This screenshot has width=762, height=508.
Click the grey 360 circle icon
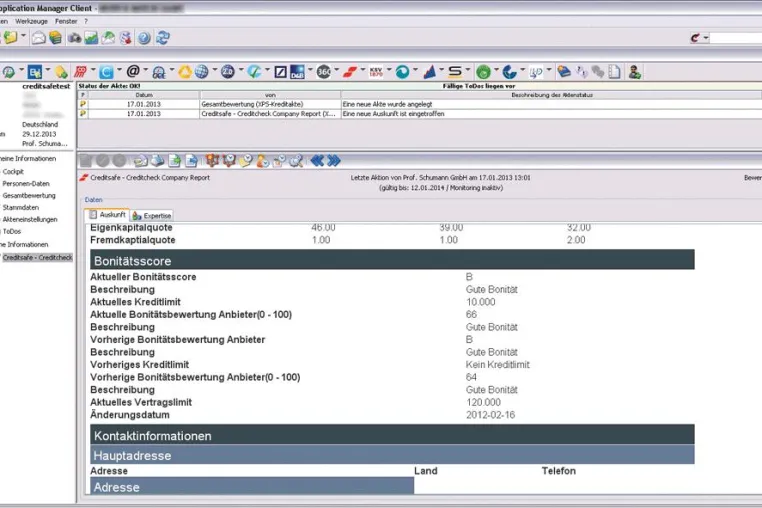[323, 72]
